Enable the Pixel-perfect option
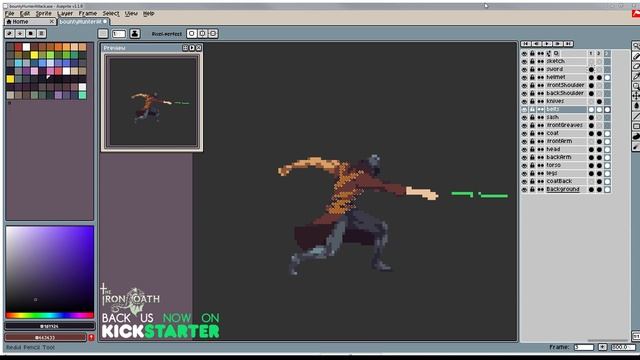Image resolution: width=640 pixels, height=360 pixels. click(167, 34)
